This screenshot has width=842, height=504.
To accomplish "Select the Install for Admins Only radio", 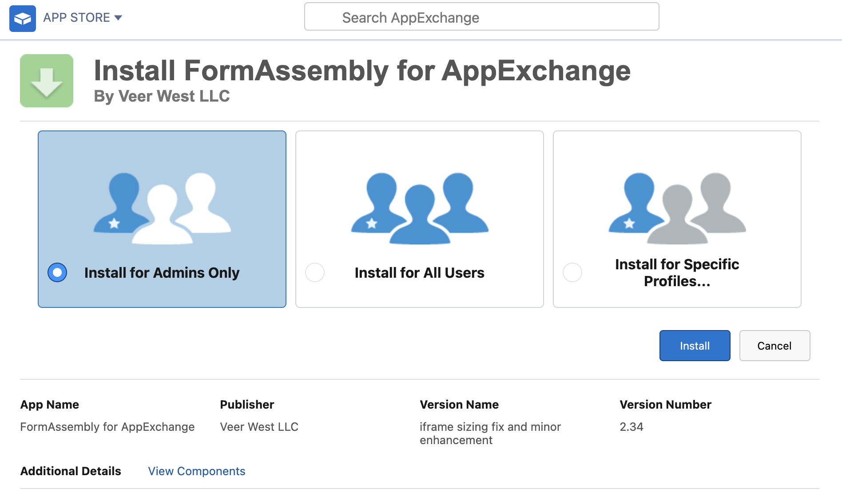I will click(x=57, y=272).
